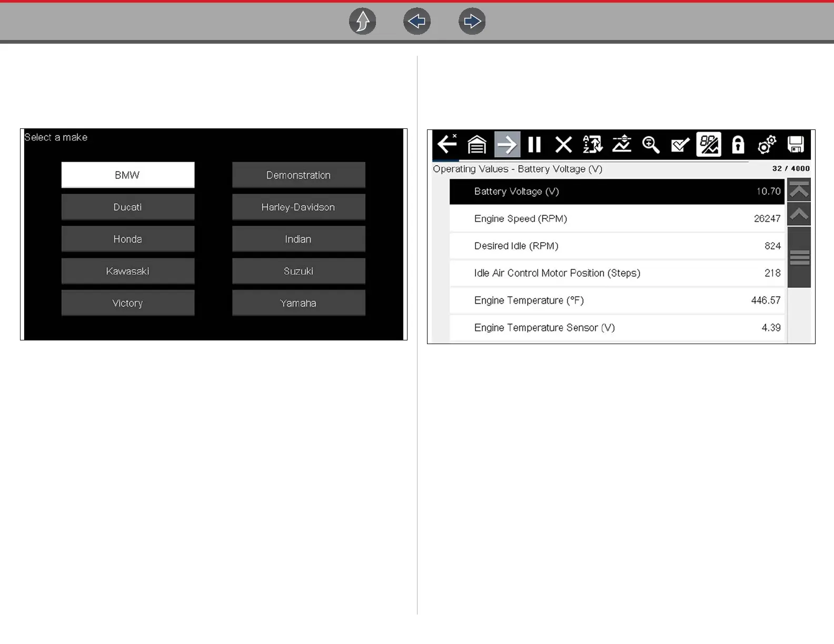Open the graph view icon

(622, 144)
